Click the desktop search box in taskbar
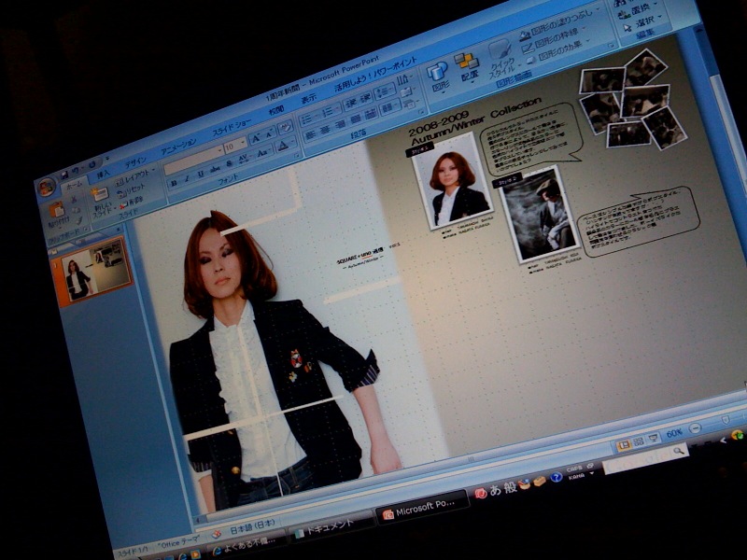The image size is (747, 560). 645,459
